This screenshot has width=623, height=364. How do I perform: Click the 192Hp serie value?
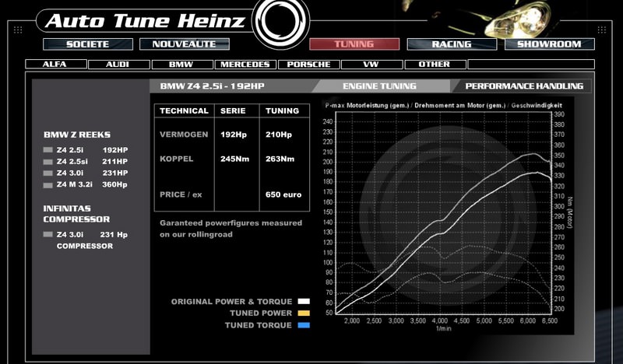234,135
